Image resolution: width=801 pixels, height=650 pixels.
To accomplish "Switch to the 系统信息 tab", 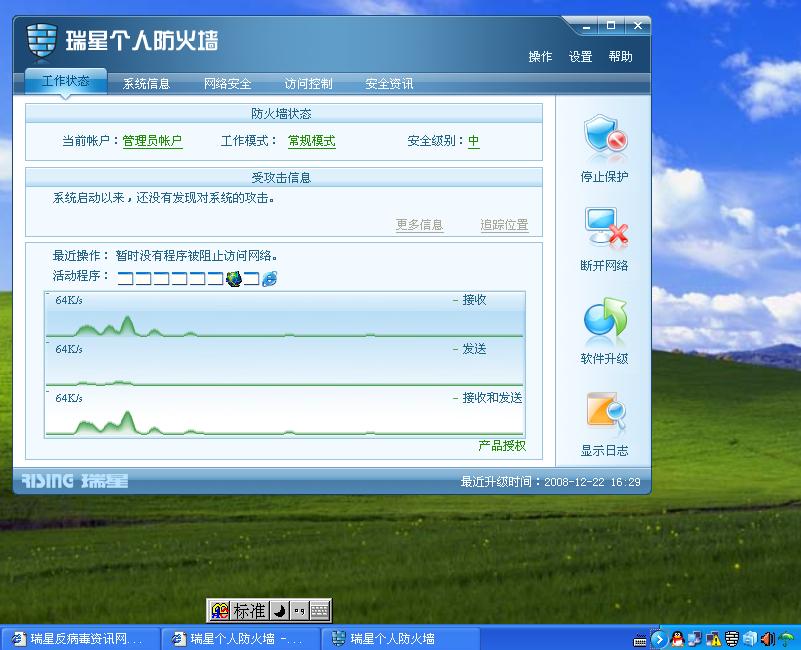I will pos(146,84).
